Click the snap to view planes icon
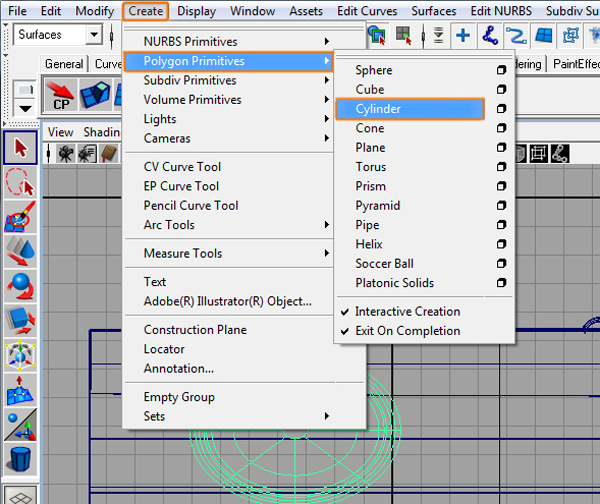This screenshot has width=600, height=504. (543, 36)
